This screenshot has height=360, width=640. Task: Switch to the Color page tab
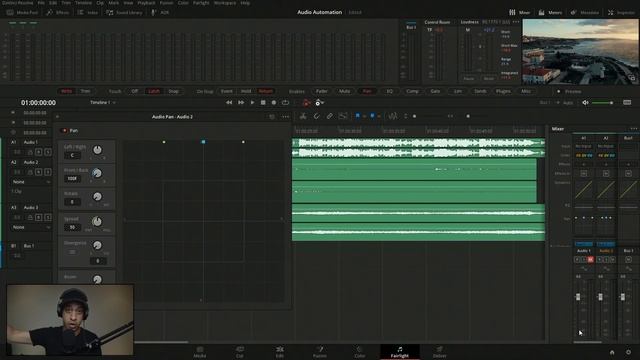point(360,352)
